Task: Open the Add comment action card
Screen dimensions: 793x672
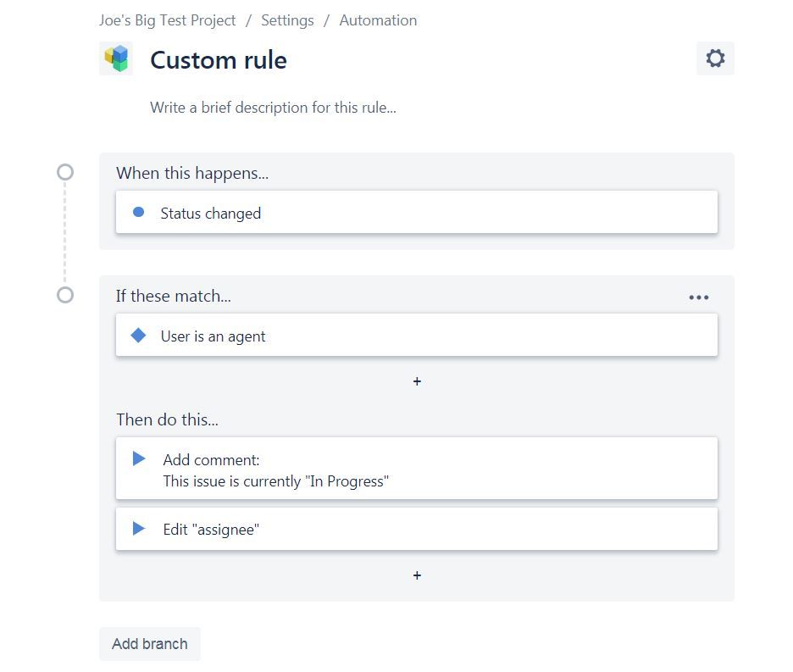Action: pos(417,469)
